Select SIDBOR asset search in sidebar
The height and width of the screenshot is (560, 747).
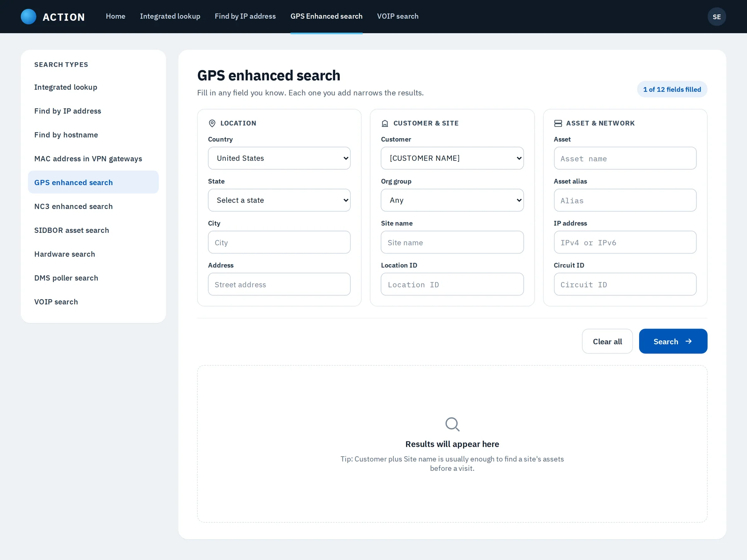click(93, 230)
